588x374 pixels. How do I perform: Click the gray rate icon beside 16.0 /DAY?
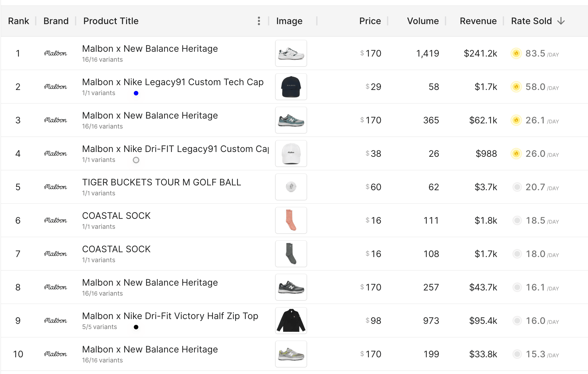(x=517, y=321)
